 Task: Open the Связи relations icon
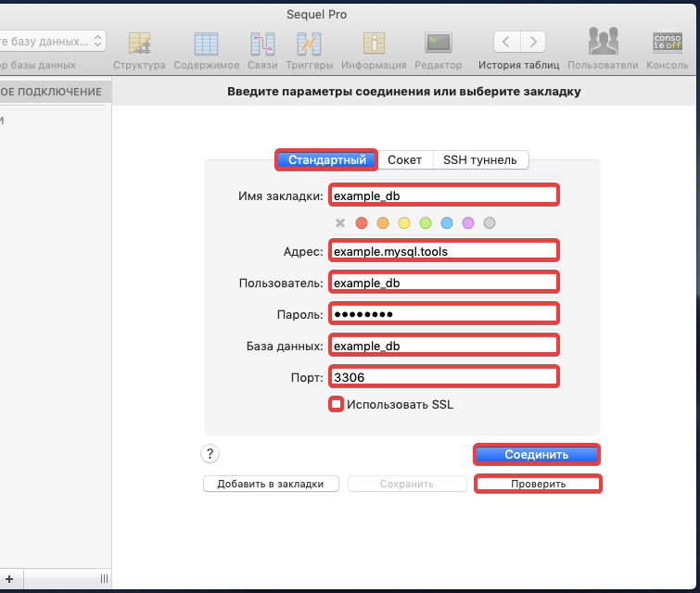(262, 44)
